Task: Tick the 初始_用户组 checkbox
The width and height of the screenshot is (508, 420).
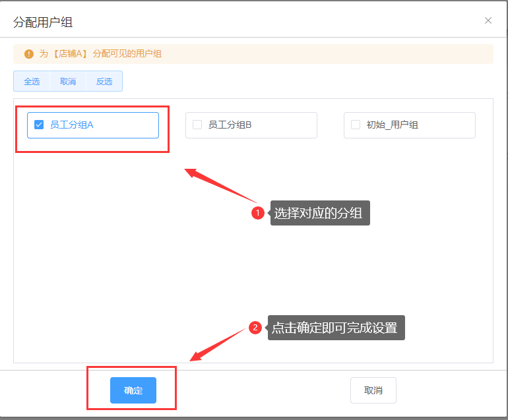Action: 356,125
